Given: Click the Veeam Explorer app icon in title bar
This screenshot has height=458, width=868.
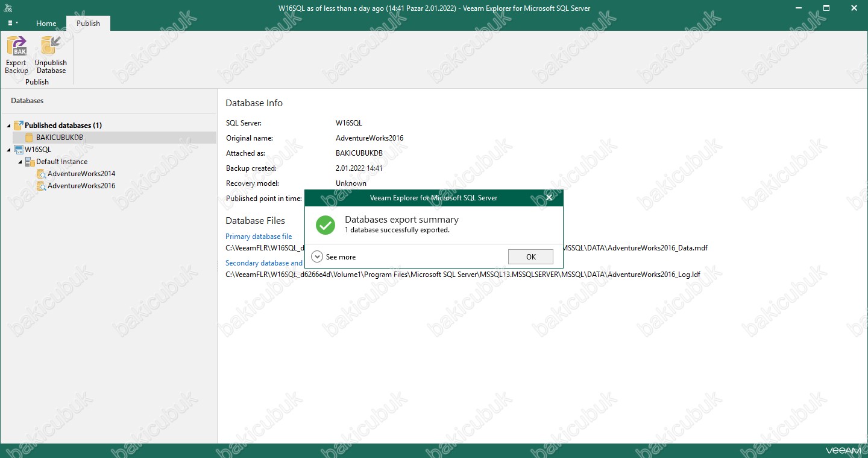Looking at the screenshot, I should pos(8,8).
